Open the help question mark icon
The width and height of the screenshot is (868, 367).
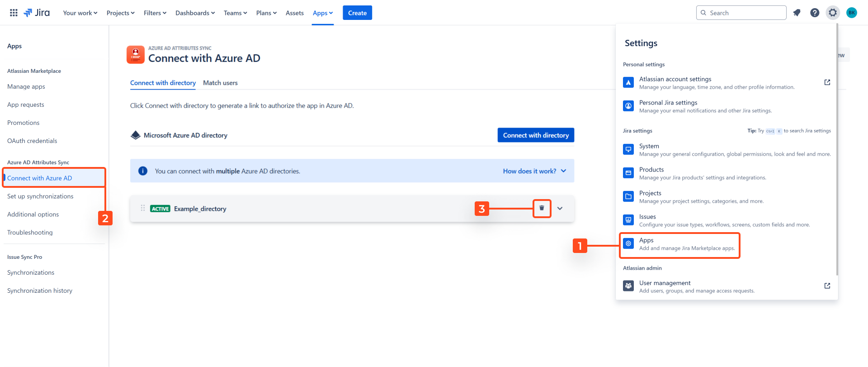click(x=815, y=13)
